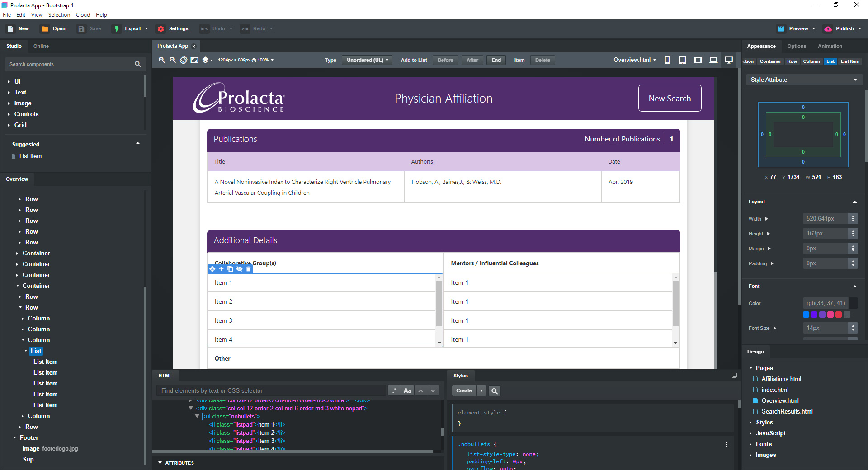The height and width of the screenshot is (470, 868).
Task: Expand the Footer node in Overview tree
Action: coord(15,438)
